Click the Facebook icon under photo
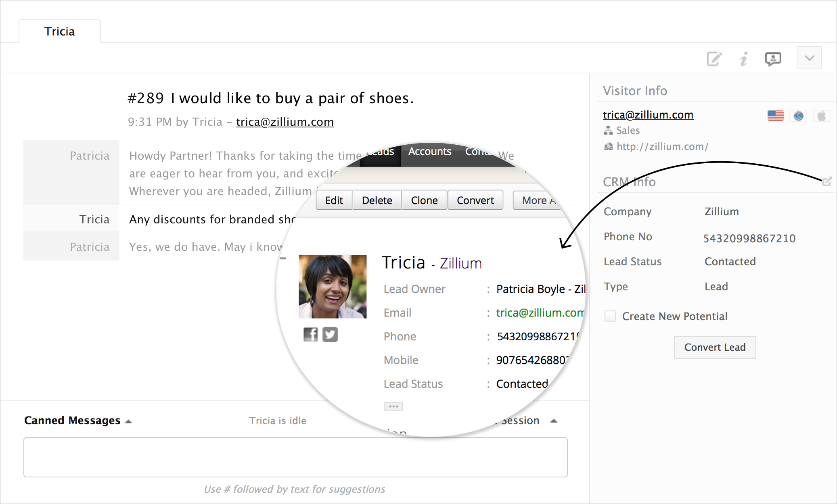Image resolution: width=837 pixels, height=504 pixels. [x=310, y=334]
